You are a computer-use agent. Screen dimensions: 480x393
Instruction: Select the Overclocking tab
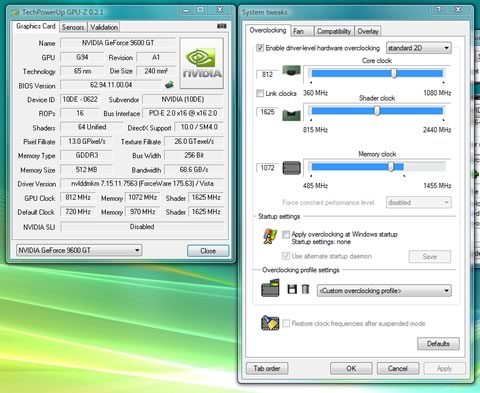click(268, 30)
